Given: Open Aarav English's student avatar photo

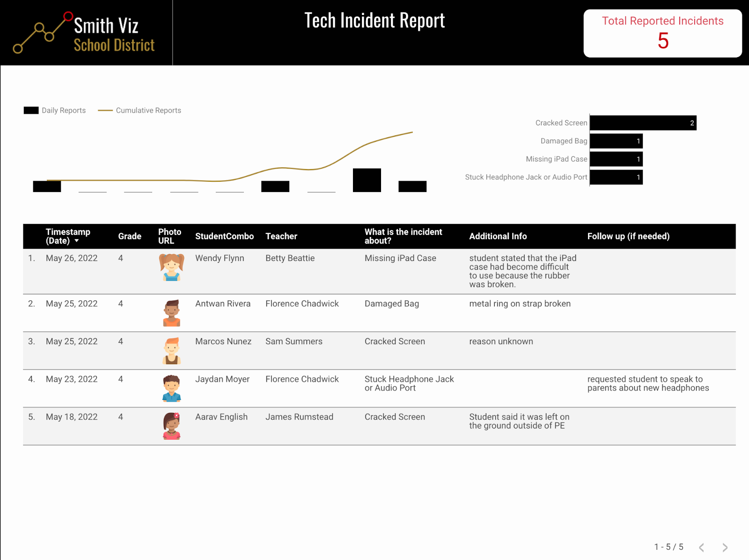Looking at the screenshot, I should pyautogui.click(x=171, y=426).
